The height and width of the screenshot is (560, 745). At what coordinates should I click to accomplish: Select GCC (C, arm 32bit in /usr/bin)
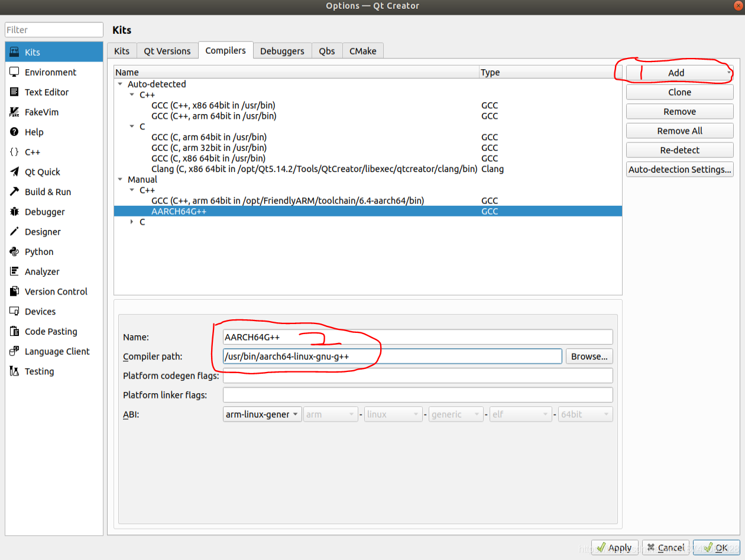(x=368, y=148)
